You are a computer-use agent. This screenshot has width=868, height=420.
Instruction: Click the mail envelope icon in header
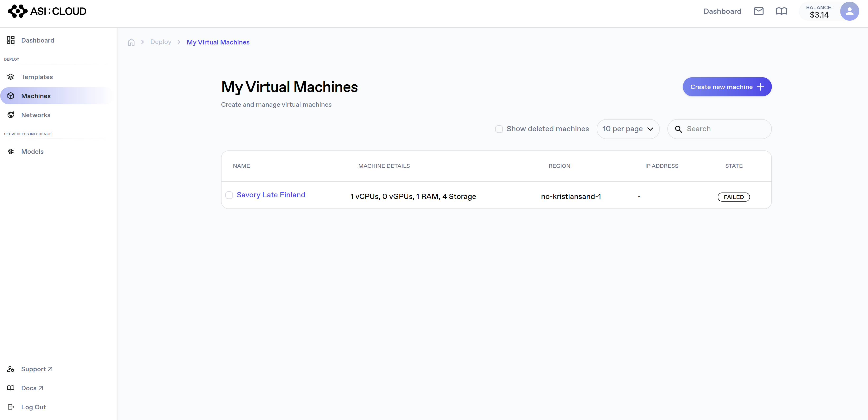pos(759,11)
